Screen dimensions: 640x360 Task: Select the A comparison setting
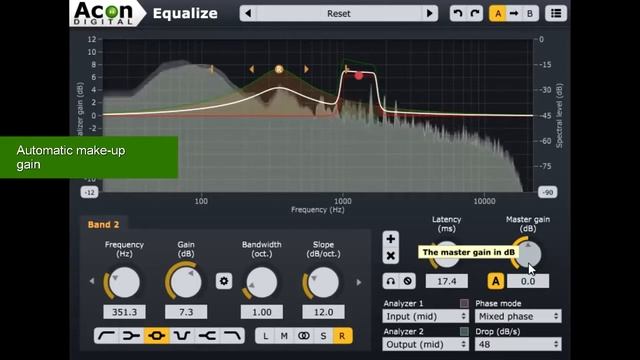498,13
